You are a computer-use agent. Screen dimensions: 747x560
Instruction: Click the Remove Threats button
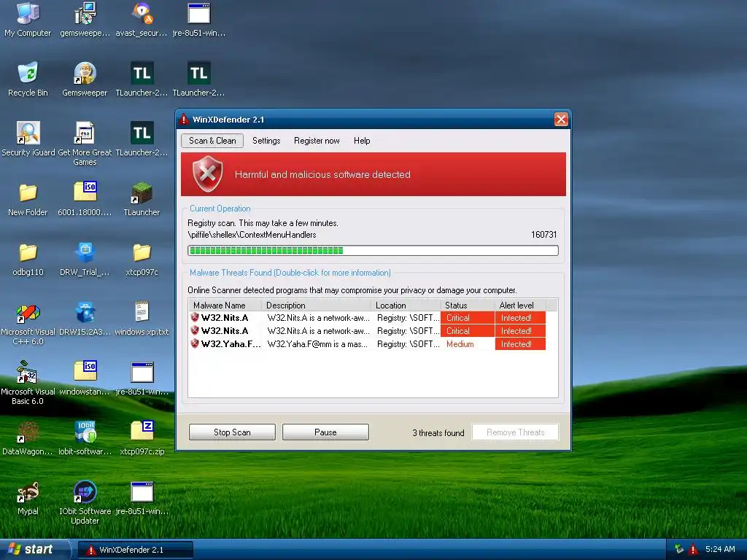(516, 432)
